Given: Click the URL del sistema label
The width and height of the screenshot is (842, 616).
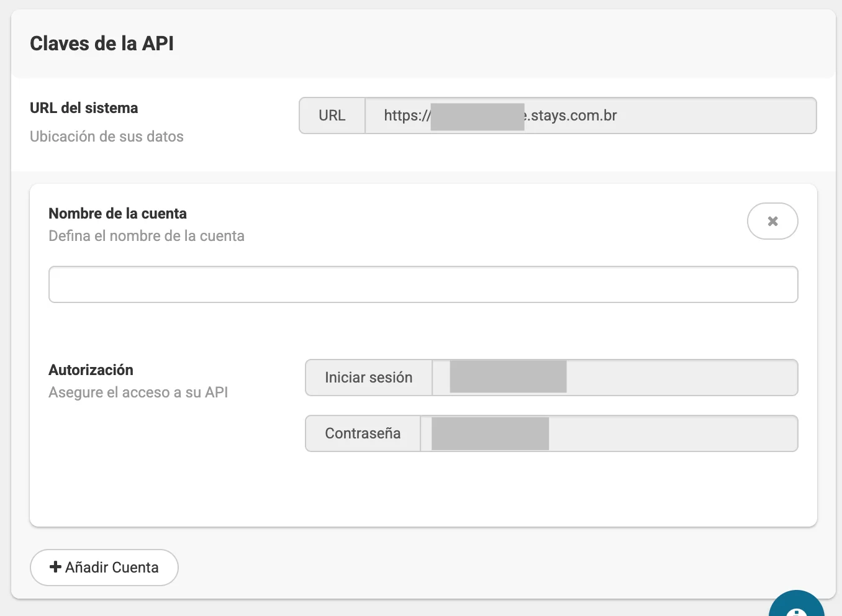Looking at the screenshot, I should point(84,108).
